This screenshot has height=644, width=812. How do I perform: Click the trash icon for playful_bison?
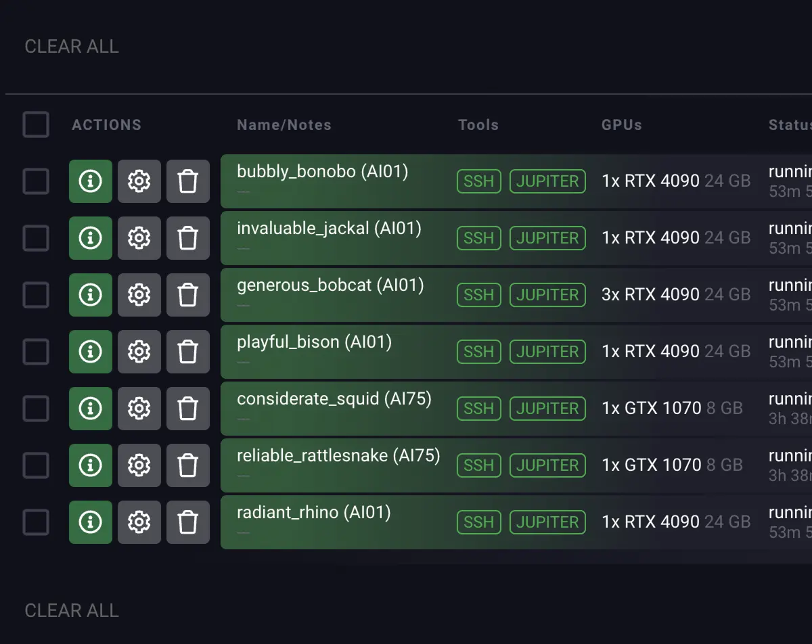pyautogui.click(x=187, y=352)
